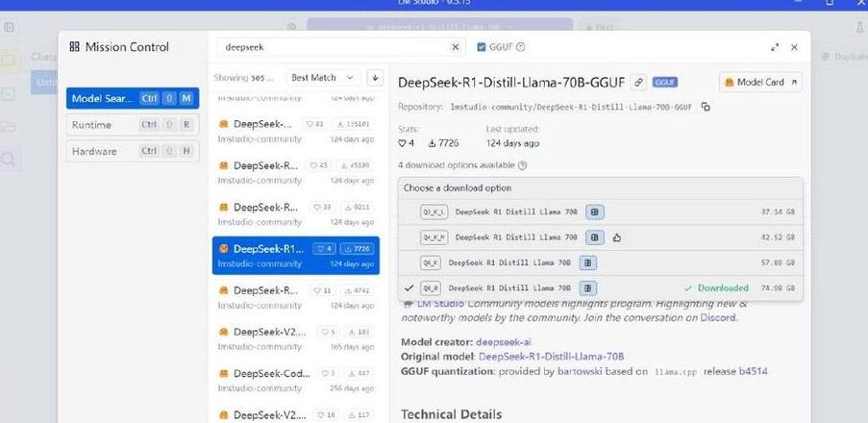The width and height of the screenshot is (868, 423).
Task: Click the green Downloaded status label
Action: point(716,287)
